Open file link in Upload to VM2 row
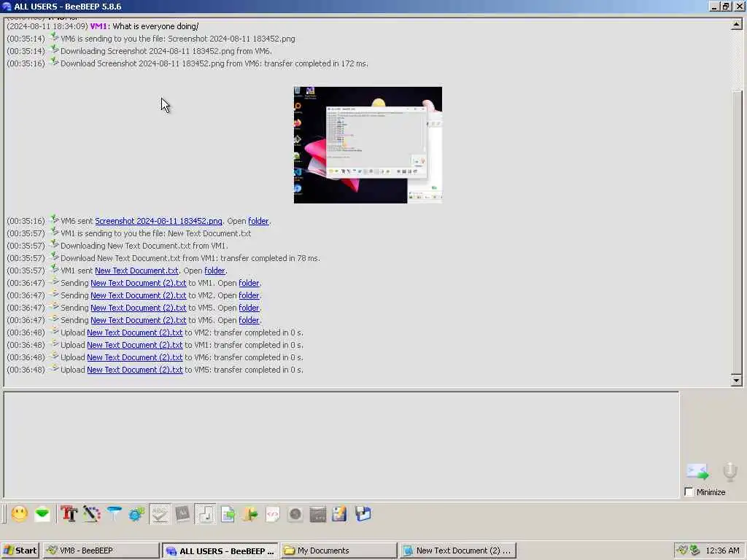Viewport: 747px width, 560px height. pyautogui.click(x=135, y=332)
